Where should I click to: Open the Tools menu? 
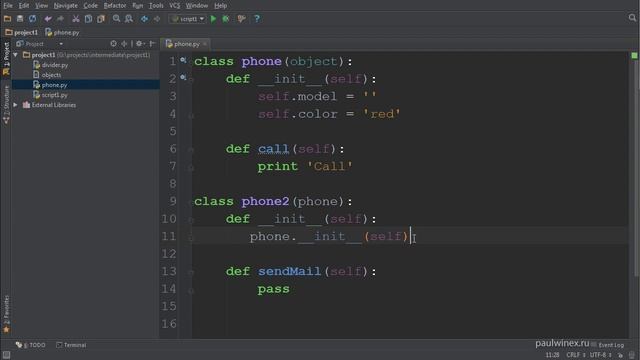(156, 6)
